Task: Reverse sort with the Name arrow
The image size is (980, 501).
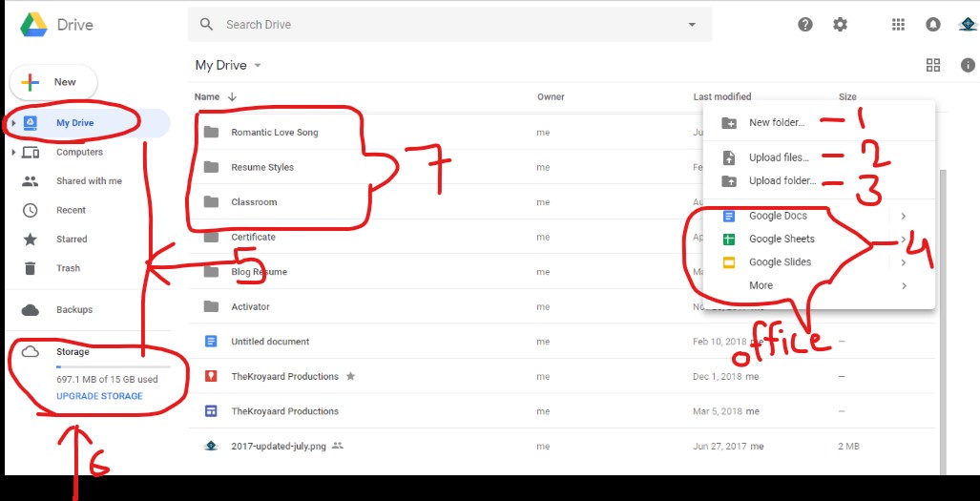Action: click(x=233, y=96)
